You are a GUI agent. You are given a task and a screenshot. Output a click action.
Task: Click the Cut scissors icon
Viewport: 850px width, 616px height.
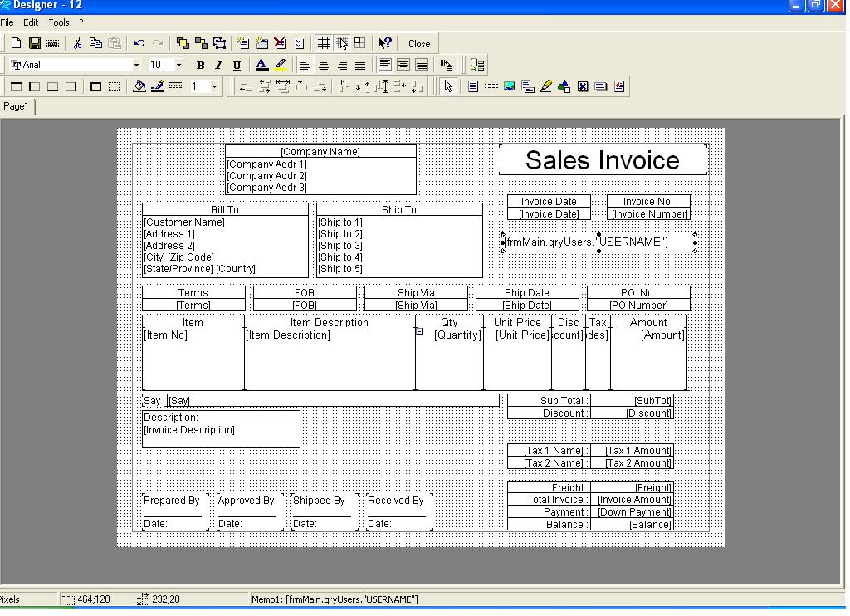[77, 43]
